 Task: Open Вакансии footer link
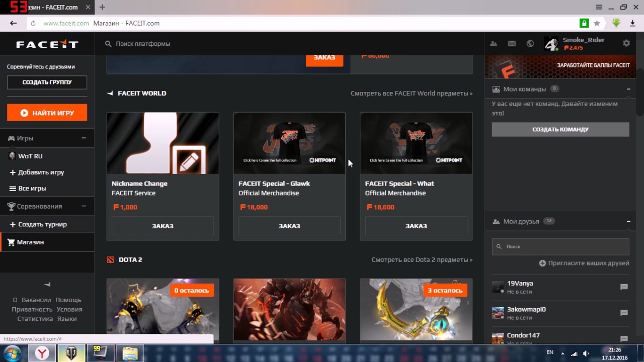[x=36, y=300]
